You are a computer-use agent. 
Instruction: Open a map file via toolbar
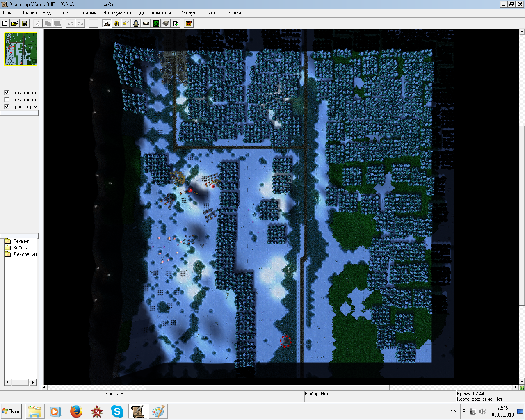(x=15, y=23)
